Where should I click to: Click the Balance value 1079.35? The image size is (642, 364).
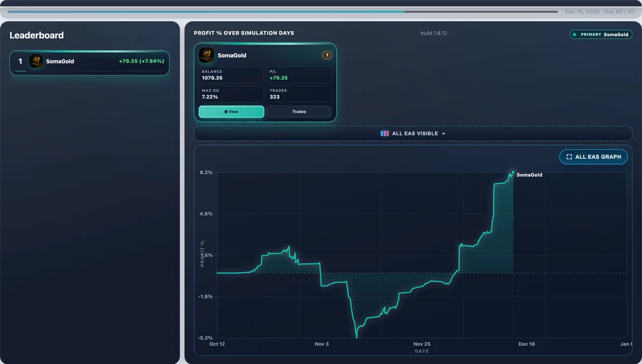(x=212, y=78)
